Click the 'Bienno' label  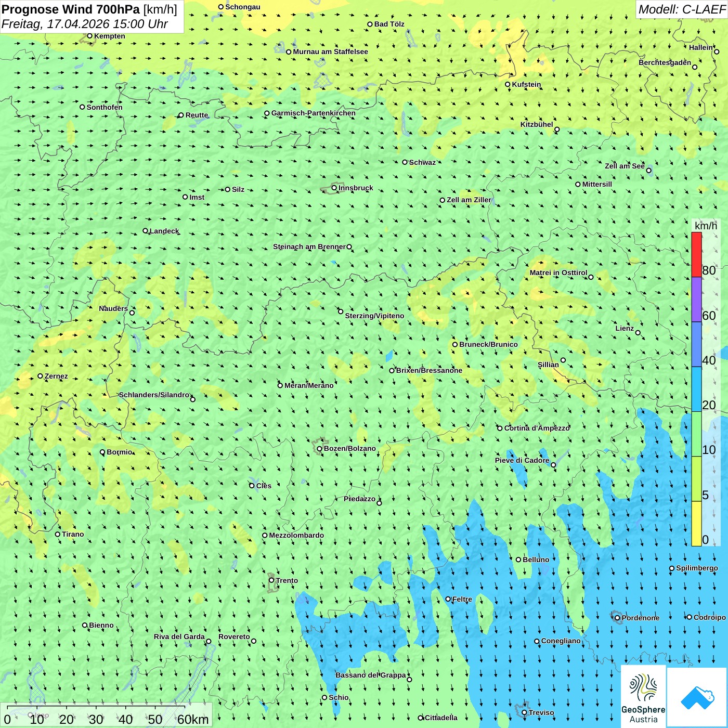(101, 625)
